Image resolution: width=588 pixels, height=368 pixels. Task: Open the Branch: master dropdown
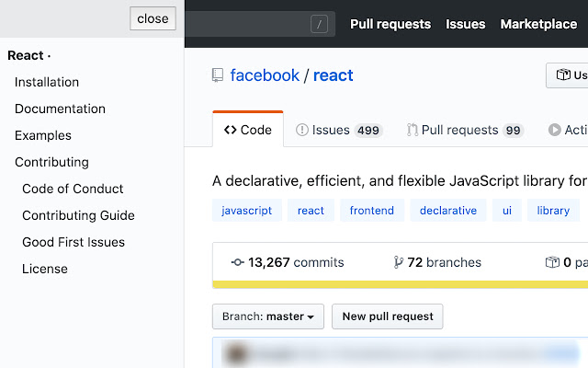click(x=268, y=316)
